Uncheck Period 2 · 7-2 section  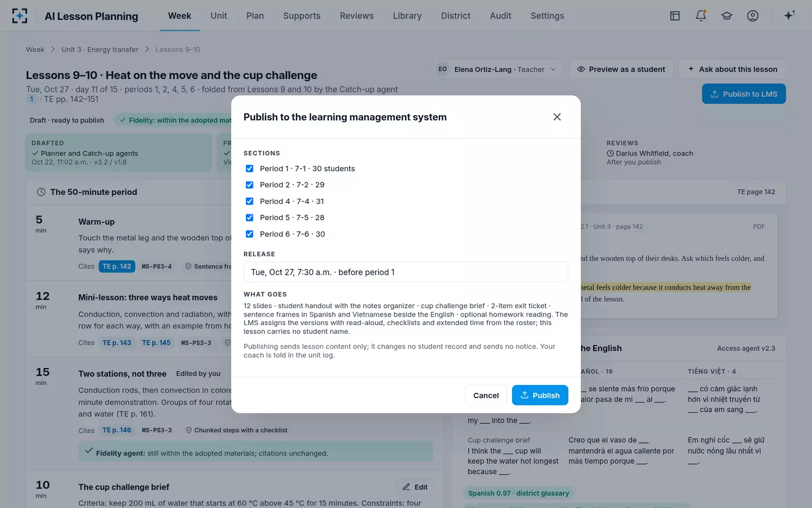[249, 185]
